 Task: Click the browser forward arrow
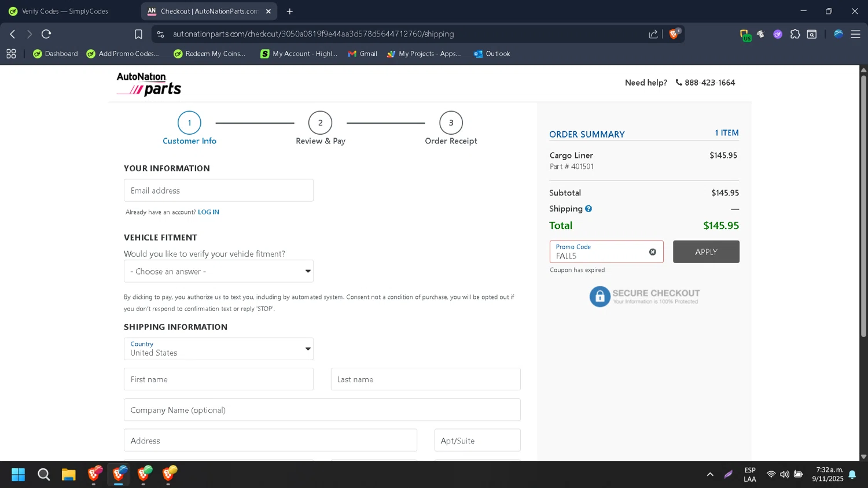pos(29,34)
